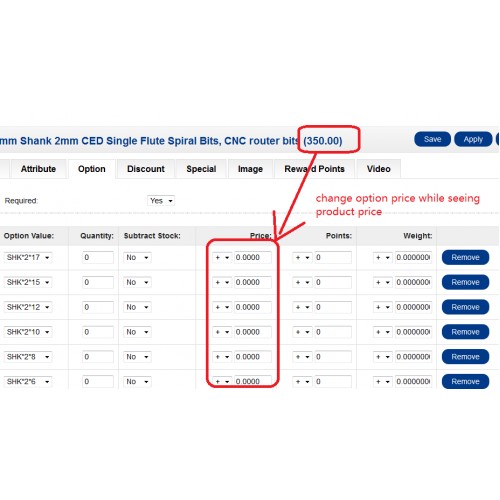This screenshot has width=500, height=500.
Task: Switch to the Attribute tab
Action: 38,169
